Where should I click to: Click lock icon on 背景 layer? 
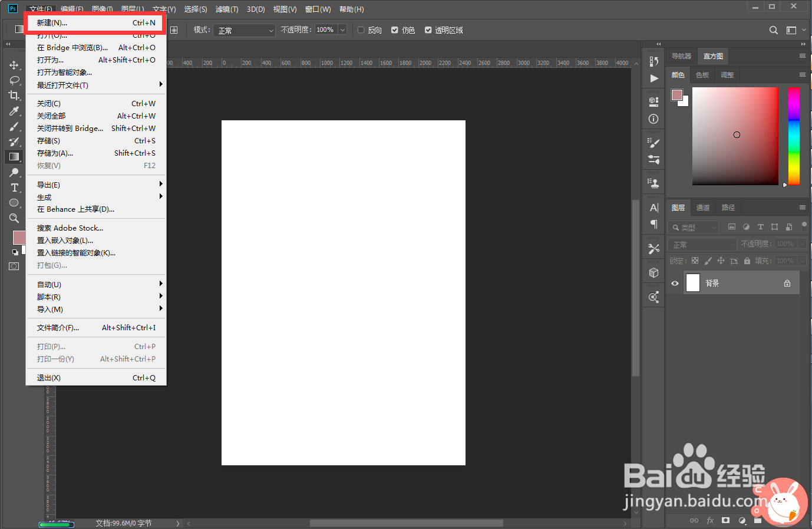(x=787, y=283)
